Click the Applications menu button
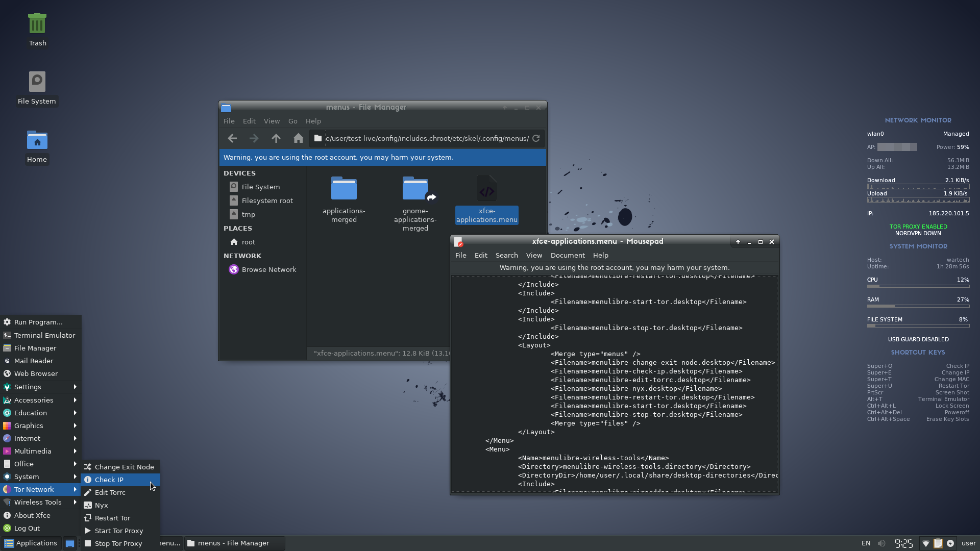980x551 pixels. [x=31, y=543]
